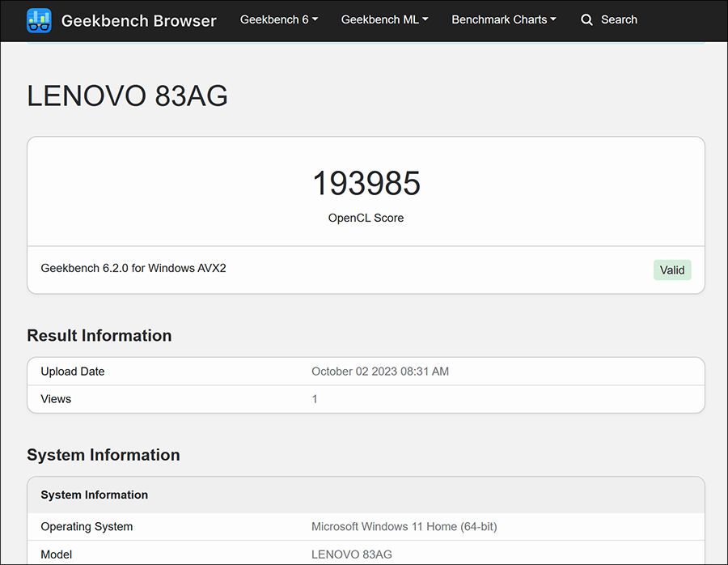
Task: Click the Result Information heading
Action: (99, 335)
